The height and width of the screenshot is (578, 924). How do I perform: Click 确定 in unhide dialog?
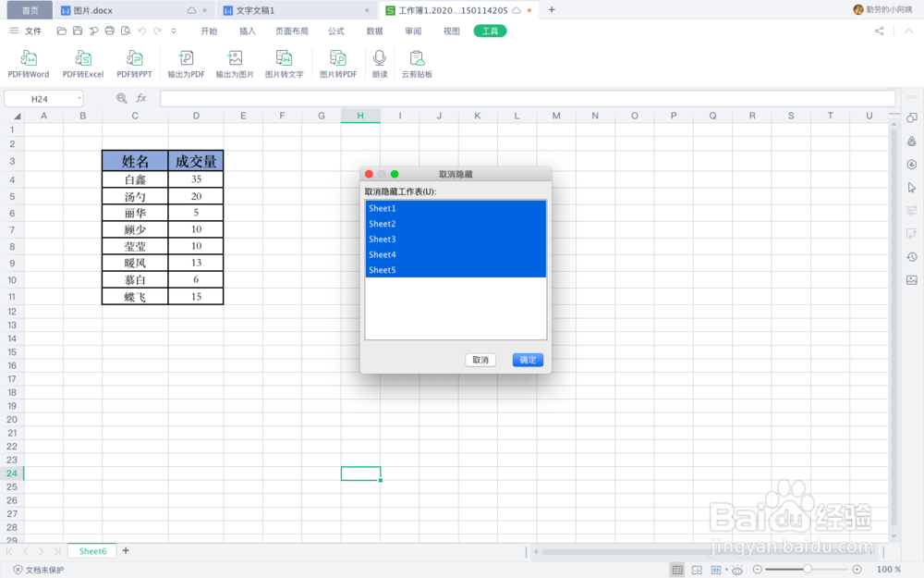(528, 360)
